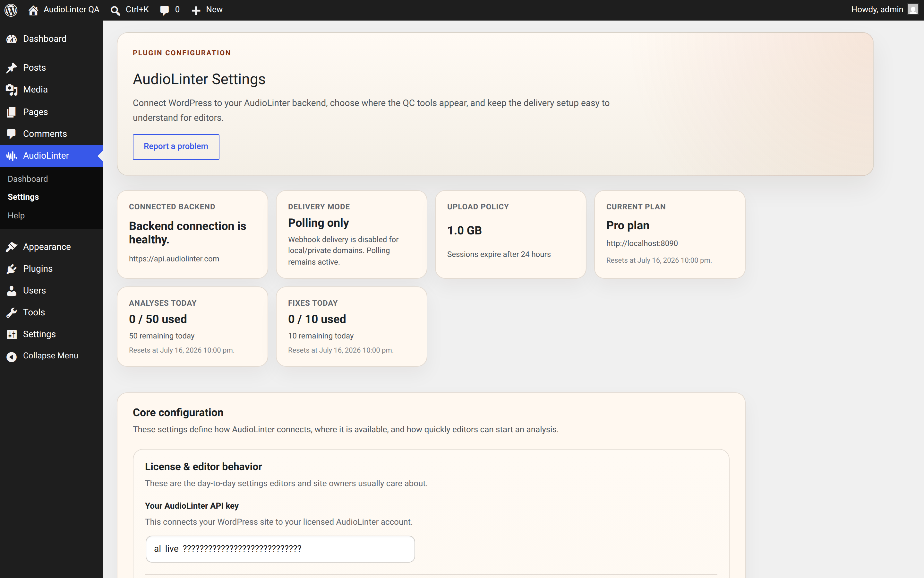Click License & editor behavior heading

203,467
